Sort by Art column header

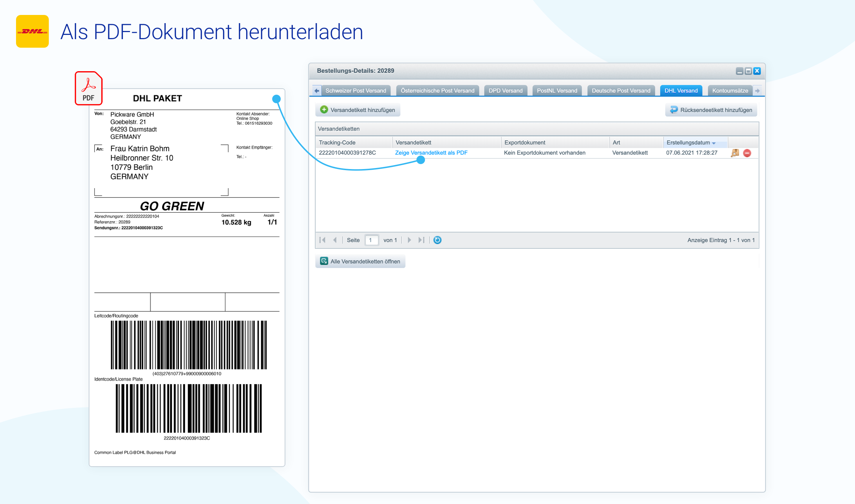(636, 142)
